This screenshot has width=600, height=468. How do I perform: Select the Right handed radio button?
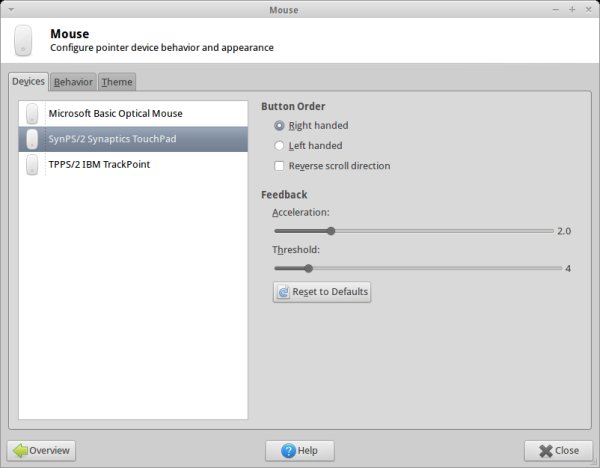[x=279, y=126]
